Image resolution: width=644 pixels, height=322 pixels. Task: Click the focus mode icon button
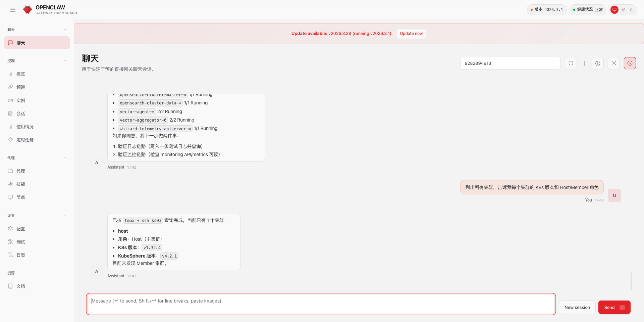[x=613, y=63]
